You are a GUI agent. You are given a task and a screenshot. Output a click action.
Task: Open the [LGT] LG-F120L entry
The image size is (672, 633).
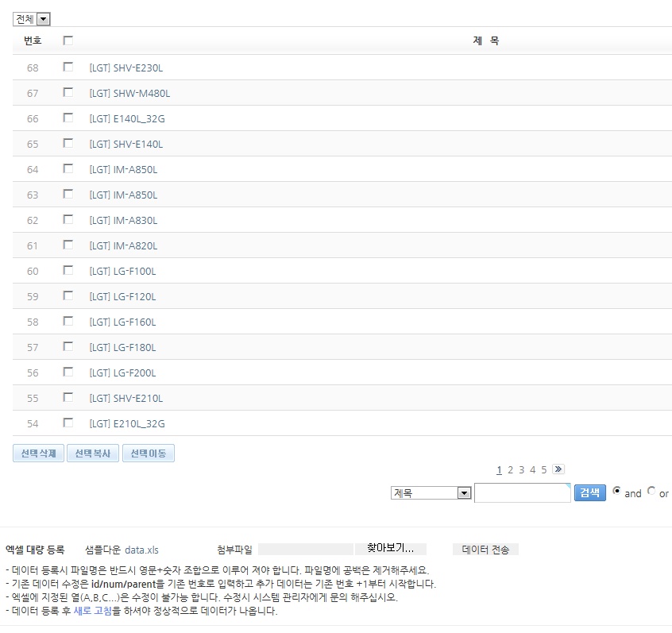(122, 296)
